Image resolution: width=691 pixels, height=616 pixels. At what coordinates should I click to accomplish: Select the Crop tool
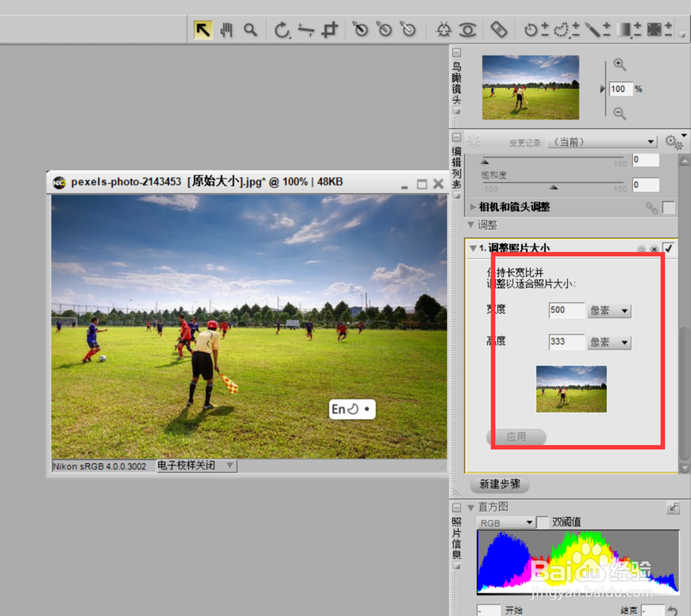click(329, 30)
